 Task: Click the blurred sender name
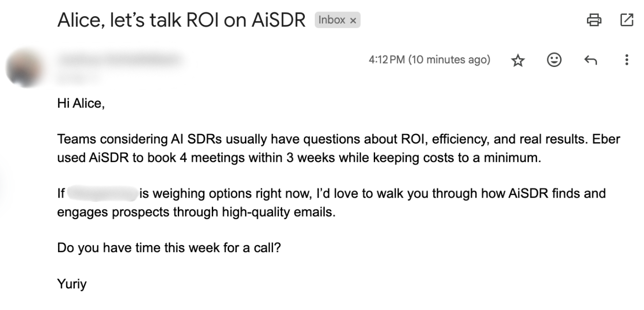pyautogui.click(x=120, y=59)
